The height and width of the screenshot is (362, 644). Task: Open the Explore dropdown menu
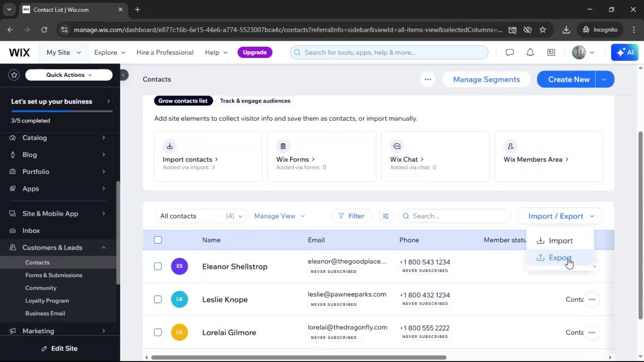pos(110,53)
